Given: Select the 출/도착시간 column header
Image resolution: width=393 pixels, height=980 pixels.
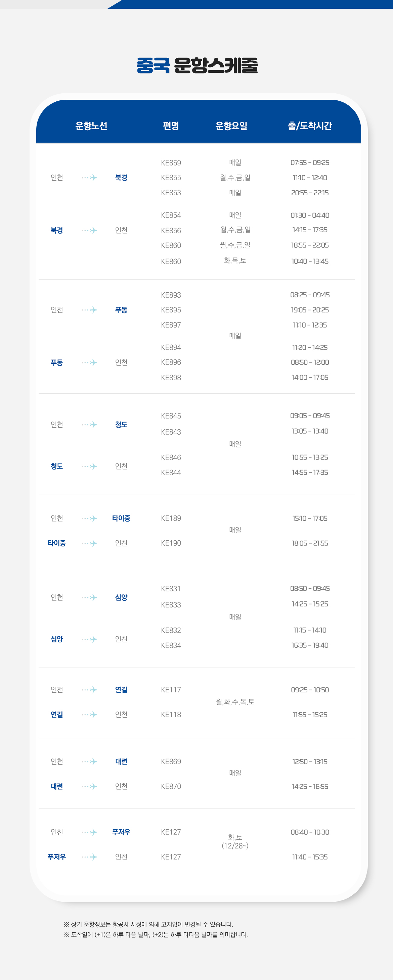Looking at the screenshot, I should click(x=310, y=126).
